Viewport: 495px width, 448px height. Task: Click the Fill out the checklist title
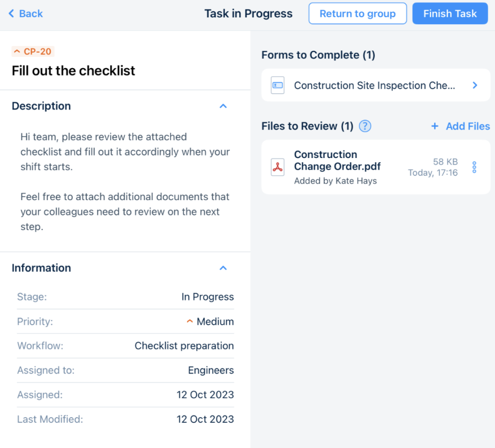(73, 71)
